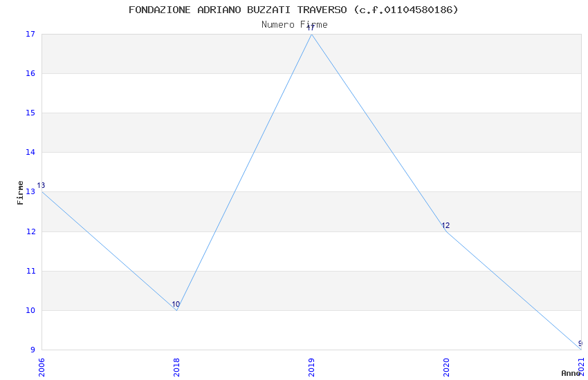Click the Firme y-axis label

pos(20,193)
